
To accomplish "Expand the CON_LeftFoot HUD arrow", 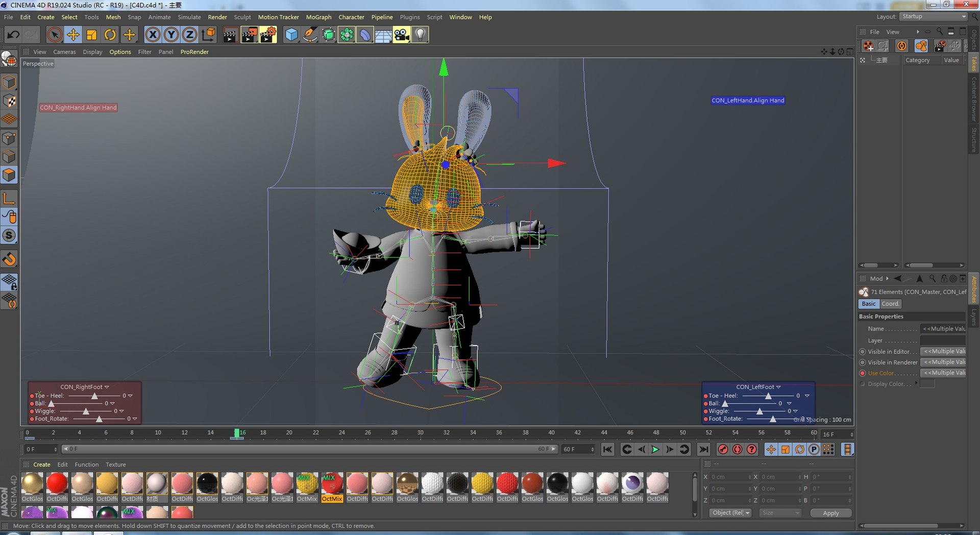I will click(x=778, y=387).
